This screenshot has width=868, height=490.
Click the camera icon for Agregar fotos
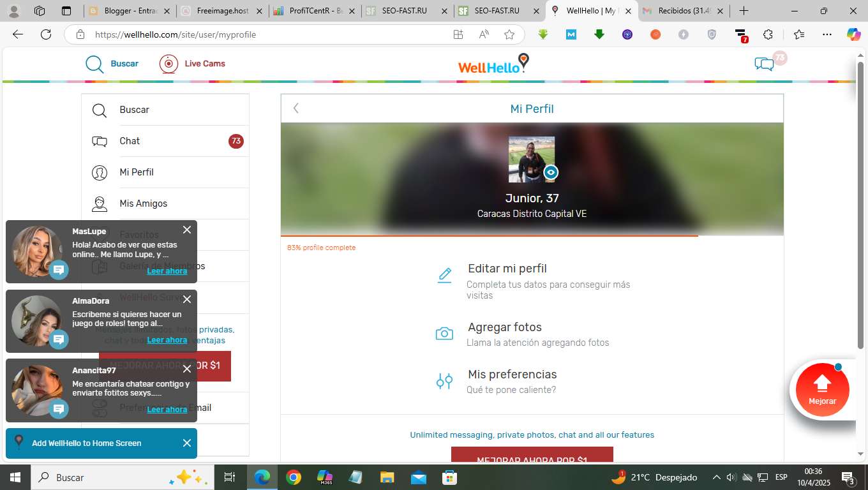point(444,334)
